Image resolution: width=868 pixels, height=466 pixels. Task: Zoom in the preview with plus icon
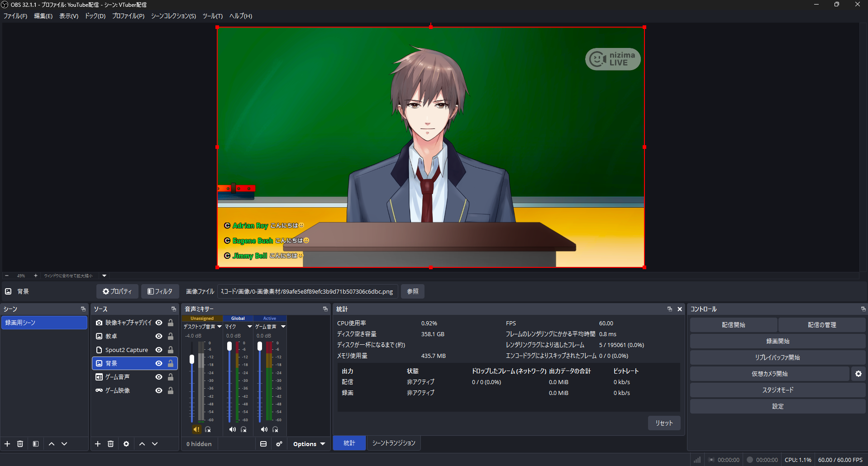tap(36, 276)
